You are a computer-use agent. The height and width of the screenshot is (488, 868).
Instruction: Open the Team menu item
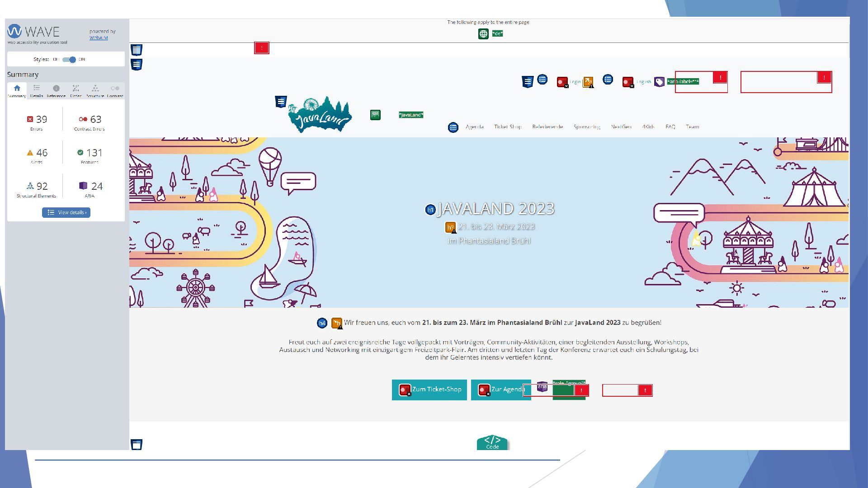(693, 127)
